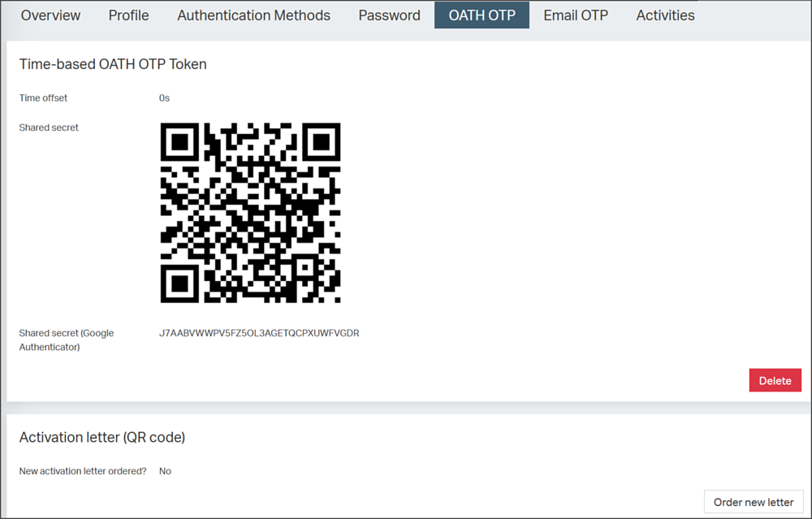Switch to the Profile tab
Image resolution: width=812 pixels, height=519 pixels.
point(128,15)
